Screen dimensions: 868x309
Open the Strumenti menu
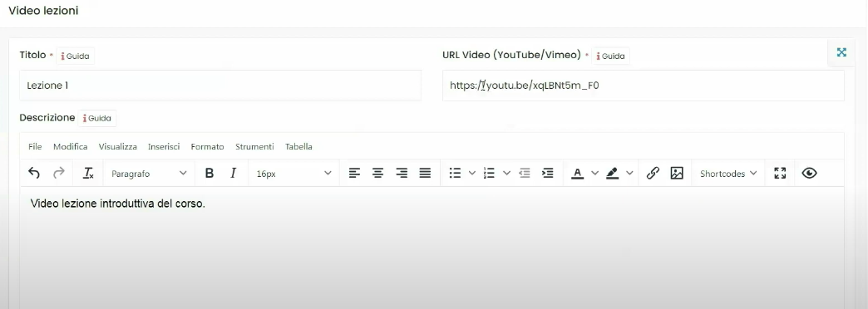pos(254,147)
